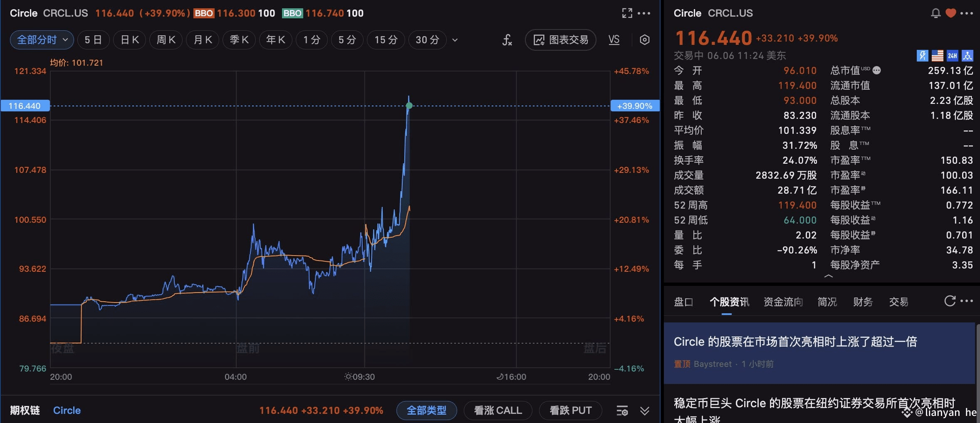Select 全部类型 option filter
This screenshot has width=980, height=423.
(x=426, y=411)
